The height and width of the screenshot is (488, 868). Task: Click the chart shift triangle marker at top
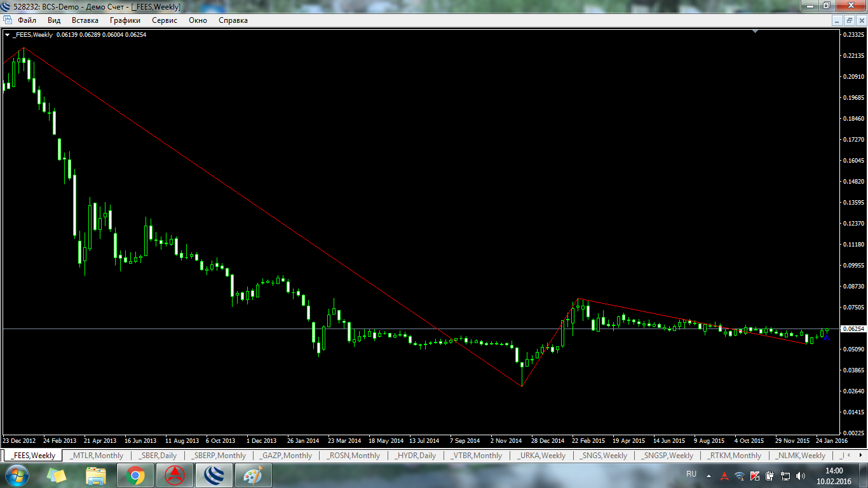point(755,31)
